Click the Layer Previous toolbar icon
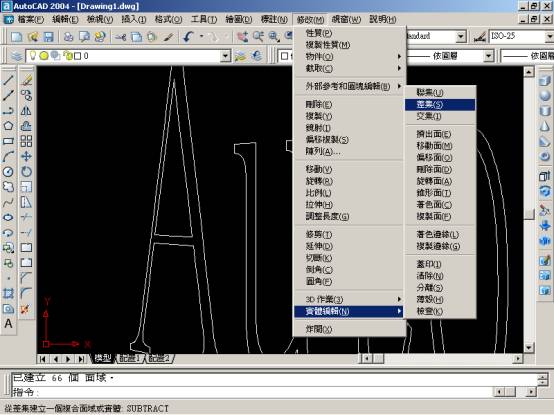Viewport: 554px width, 415px height. click(x=257, y=56)
